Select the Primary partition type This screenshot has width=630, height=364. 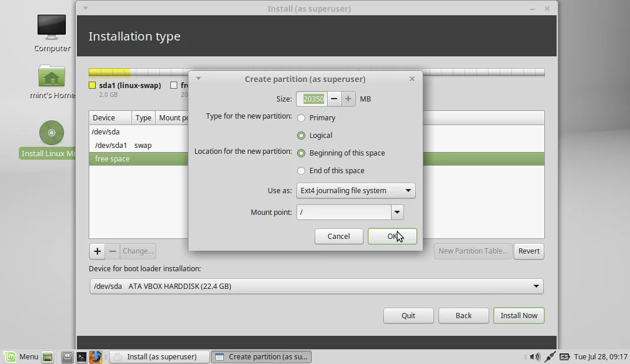pos(301,117)
